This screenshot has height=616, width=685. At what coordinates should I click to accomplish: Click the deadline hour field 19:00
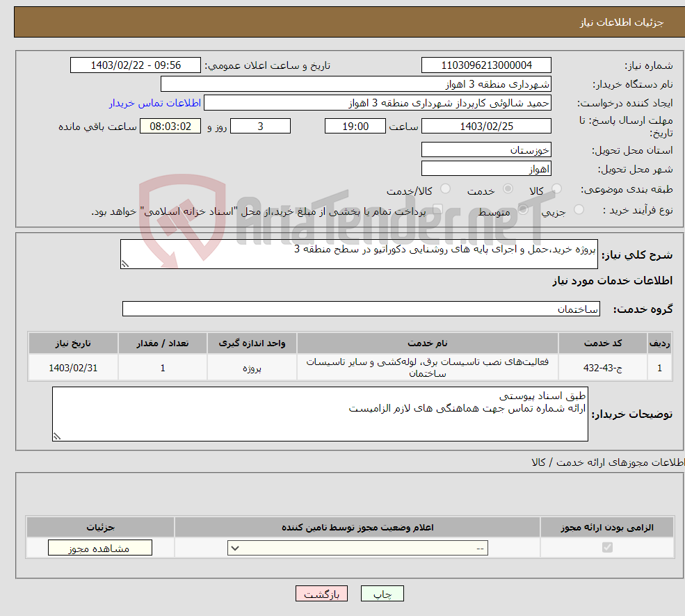355,127
